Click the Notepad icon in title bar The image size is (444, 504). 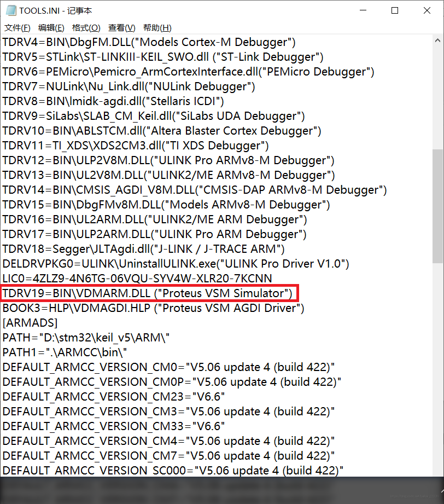(10, 10)
